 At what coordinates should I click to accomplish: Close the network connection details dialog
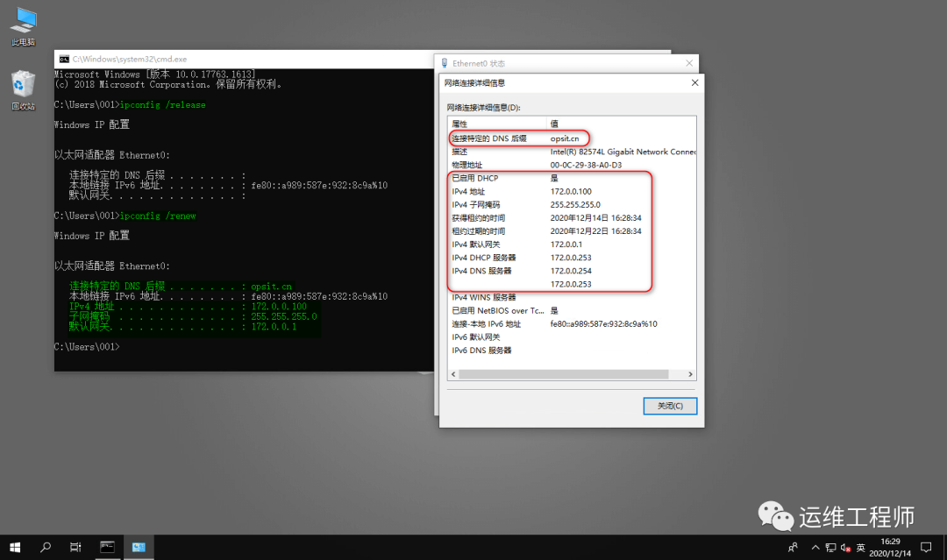click(694, 82)
